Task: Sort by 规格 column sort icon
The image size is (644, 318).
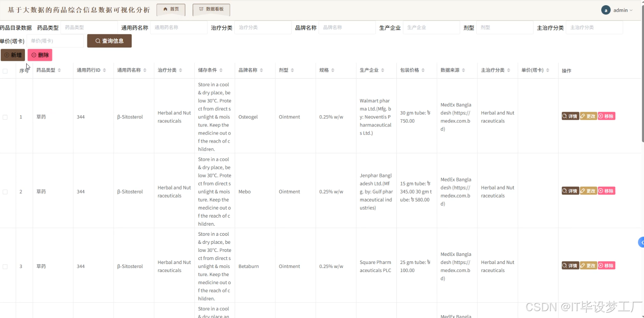Action: pos(333,70)
